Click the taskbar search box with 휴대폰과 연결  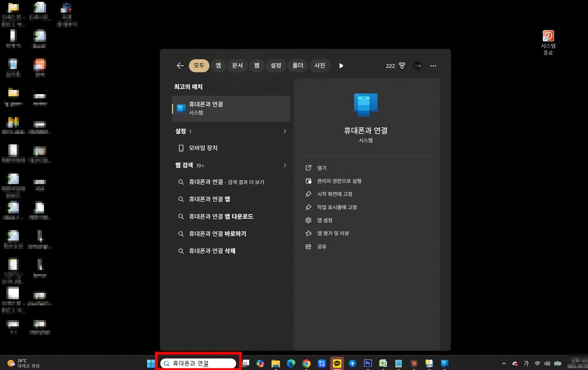click(198, 363)
